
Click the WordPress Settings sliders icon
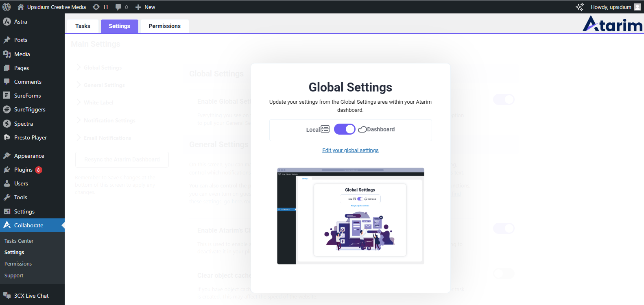7,211
